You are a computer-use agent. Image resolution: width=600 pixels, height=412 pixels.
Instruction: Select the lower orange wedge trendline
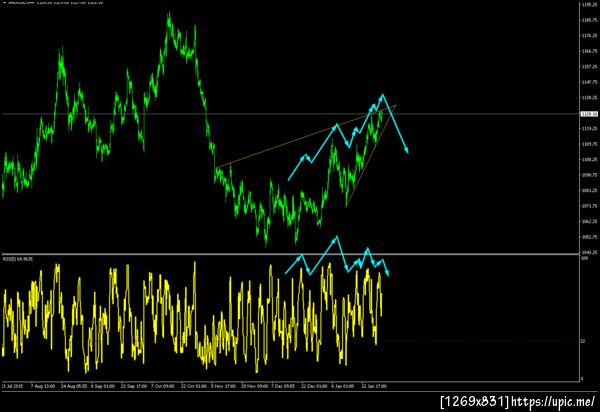[369, 156]
